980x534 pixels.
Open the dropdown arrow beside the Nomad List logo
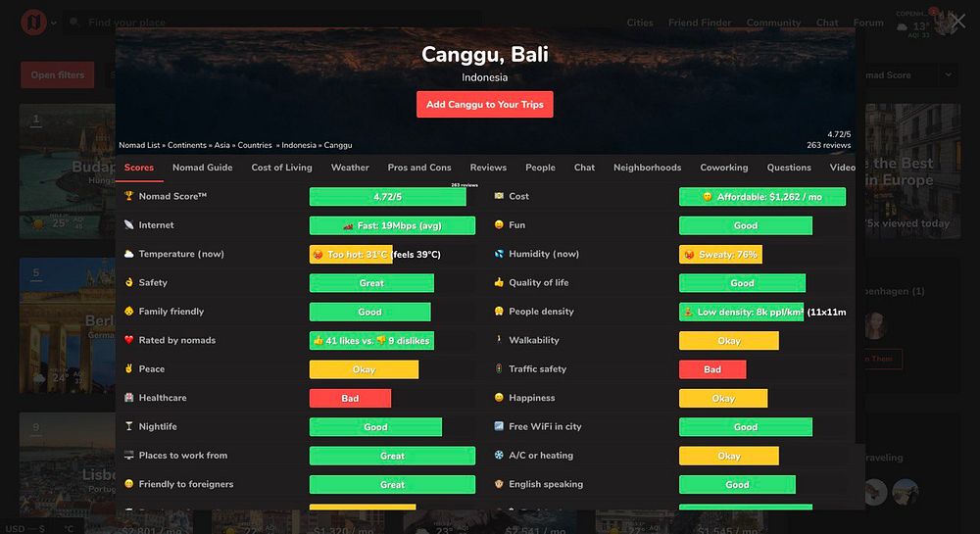(54, 24)
